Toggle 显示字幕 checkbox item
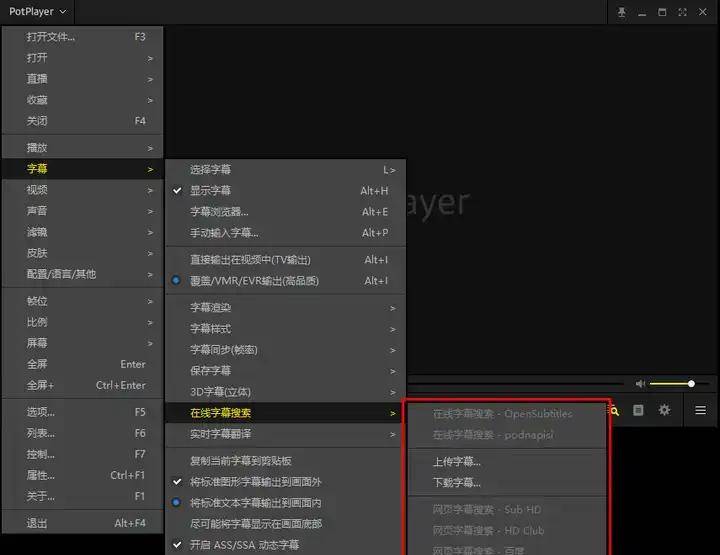The width and height of the screenshot is (720, 555). (285, 191)
